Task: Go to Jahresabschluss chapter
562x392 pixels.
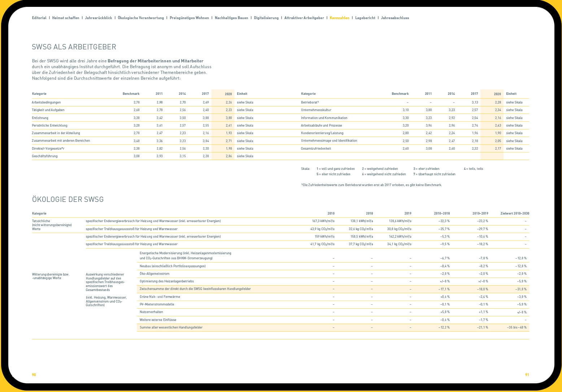Action: (x=395, y=18)
